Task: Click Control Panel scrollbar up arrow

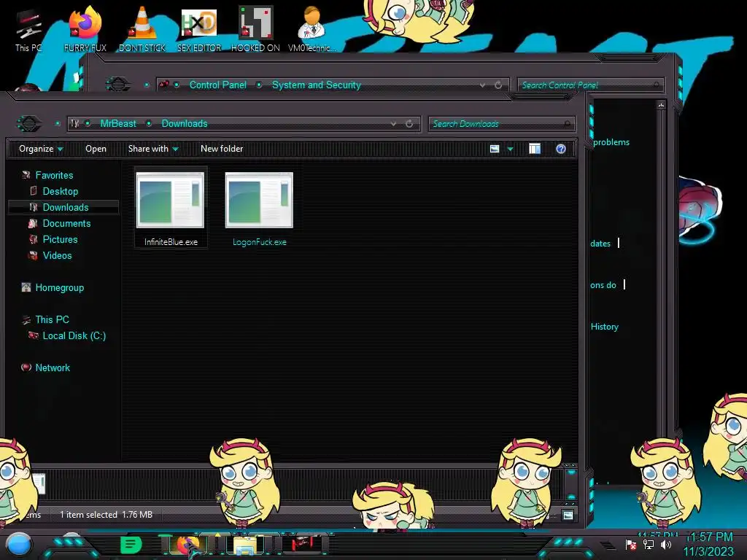Action: (x=661, y=105)
